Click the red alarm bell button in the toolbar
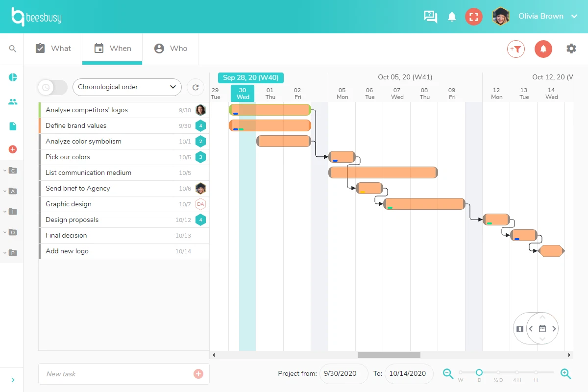The image size is (588, 392). pos(543,49)
